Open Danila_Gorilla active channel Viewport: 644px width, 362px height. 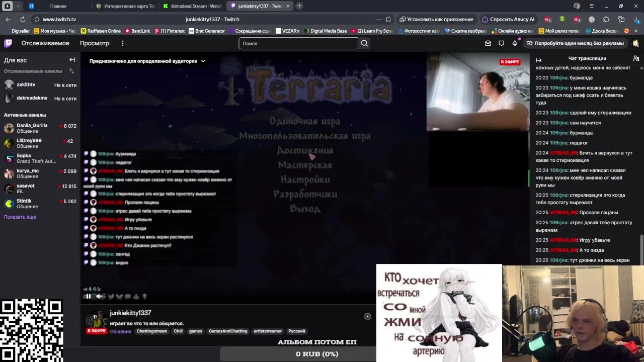coord(40,128)
